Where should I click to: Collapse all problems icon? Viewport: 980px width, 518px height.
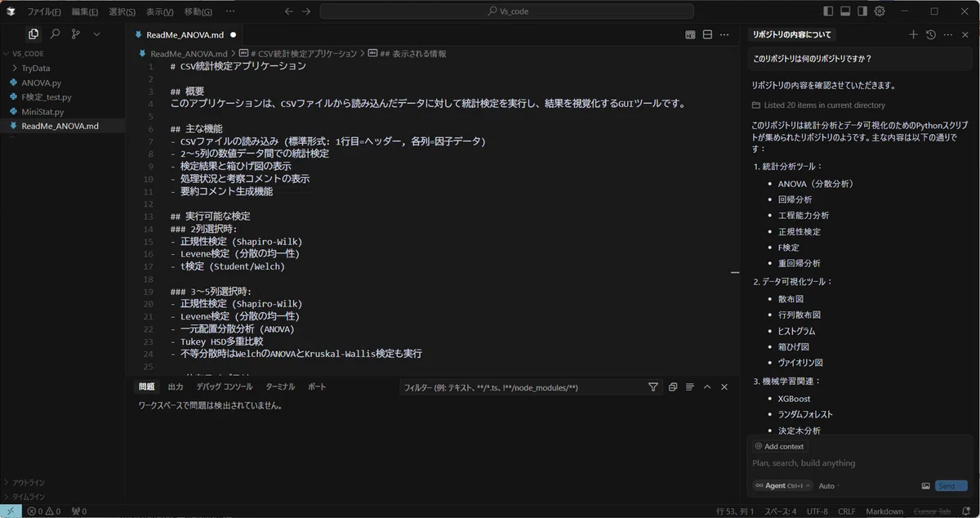click(673, 387)
